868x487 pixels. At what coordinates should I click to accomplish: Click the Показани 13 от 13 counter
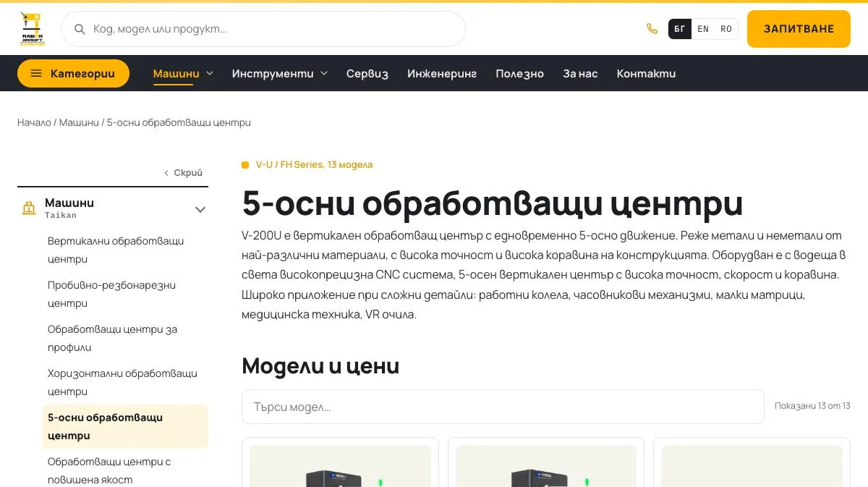click(812, 406)
